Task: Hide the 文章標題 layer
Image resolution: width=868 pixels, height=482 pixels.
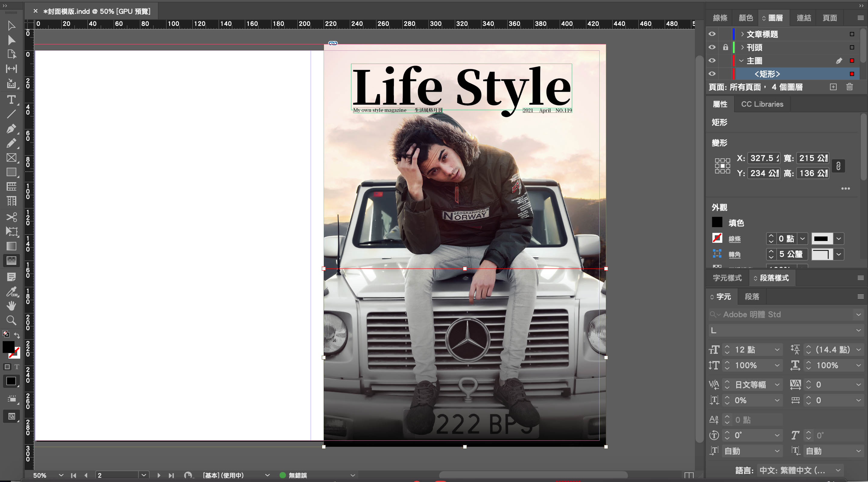Action: coord(712,34)
